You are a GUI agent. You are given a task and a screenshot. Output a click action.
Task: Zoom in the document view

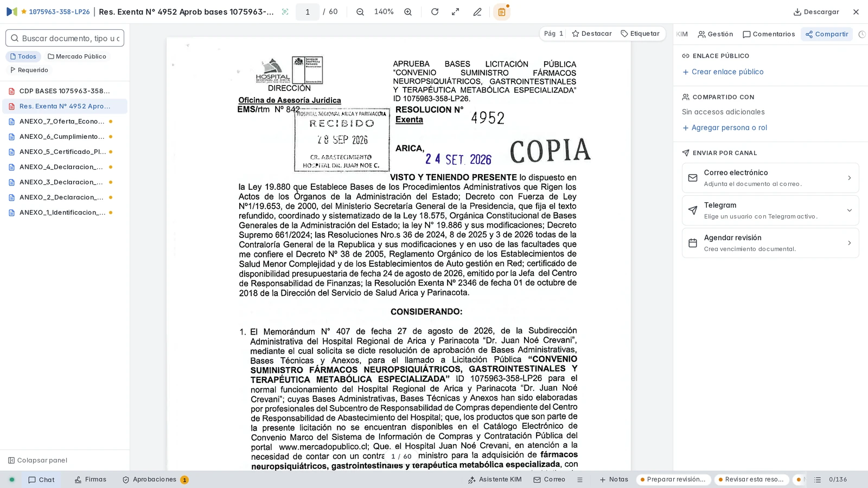408,12
